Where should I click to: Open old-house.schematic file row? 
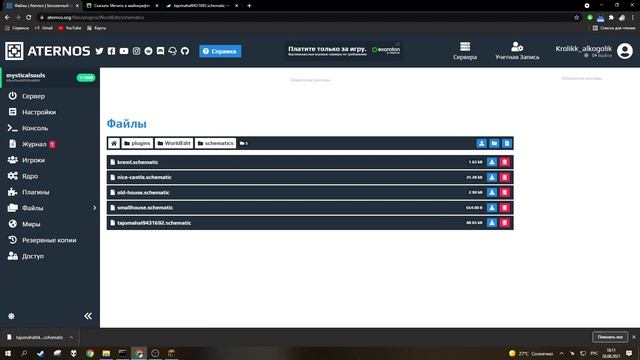tap(310, 192)
